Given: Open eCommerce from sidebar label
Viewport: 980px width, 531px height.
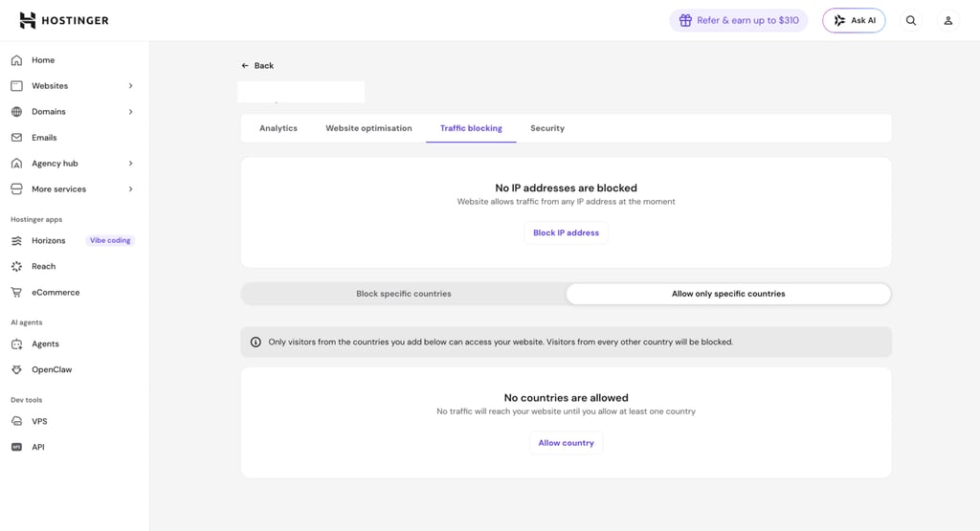Looking at the screenshot, I should (56, 293).
